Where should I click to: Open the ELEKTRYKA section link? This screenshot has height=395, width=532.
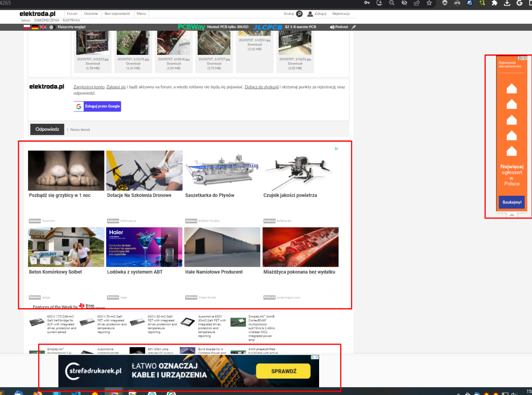pyautogui.click(x=72, y=20)
